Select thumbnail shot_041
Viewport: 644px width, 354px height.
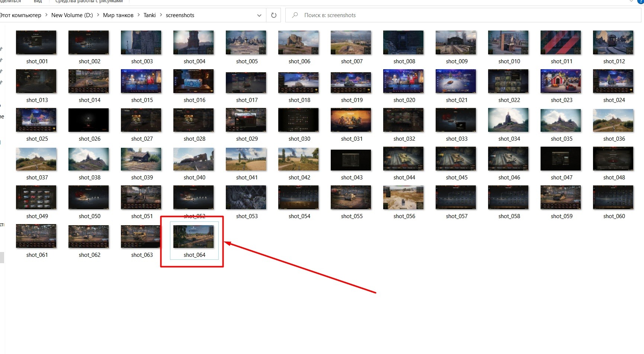click(x=246, y=159)
